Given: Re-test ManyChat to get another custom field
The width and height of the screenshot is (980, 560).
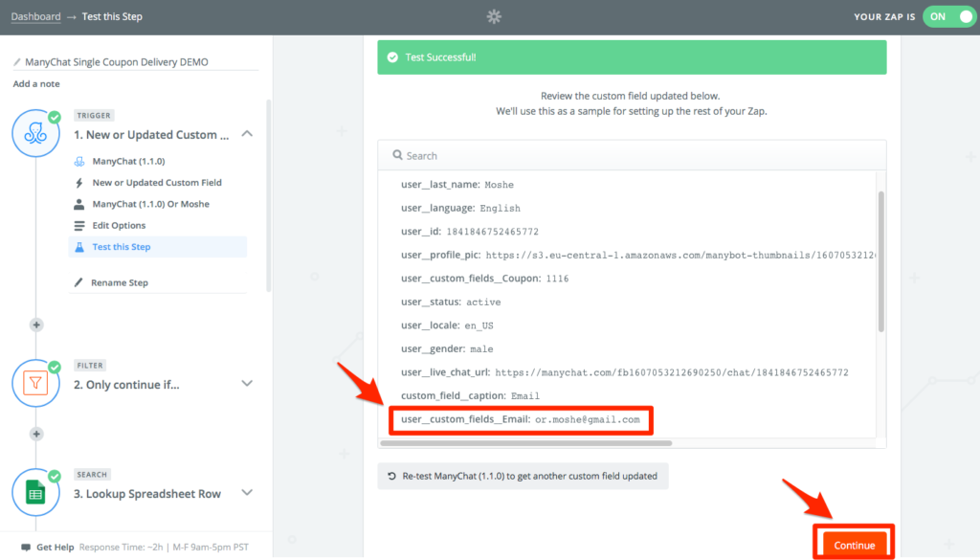Looking at the screenshot, I should [523, 477].
